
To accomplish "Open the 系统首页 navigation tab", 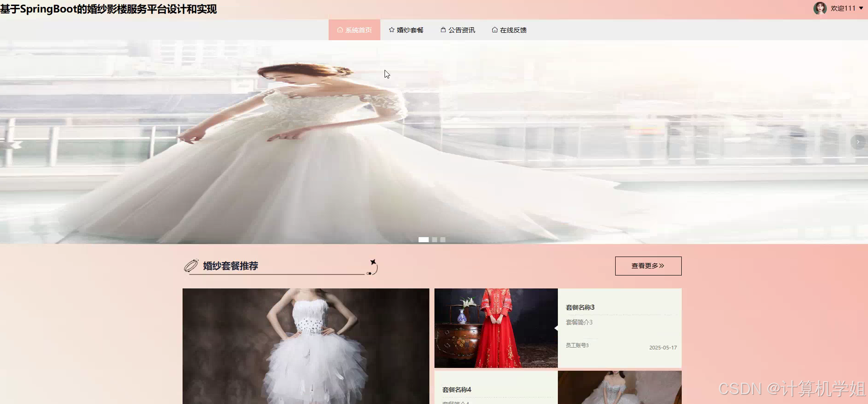I will coord(355,30).
